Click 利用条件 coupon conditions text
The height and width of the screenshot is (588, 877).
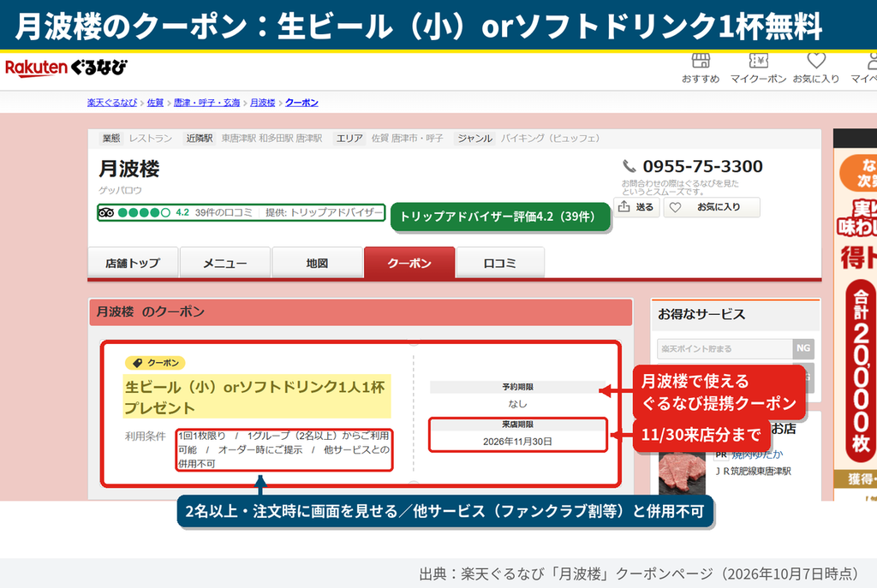pos(283,449)
